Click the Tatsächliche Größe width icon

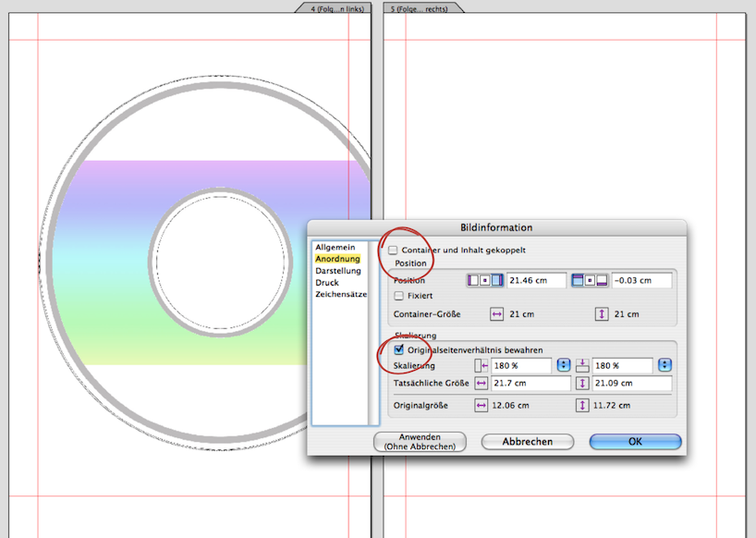click(x=481, y=383)
